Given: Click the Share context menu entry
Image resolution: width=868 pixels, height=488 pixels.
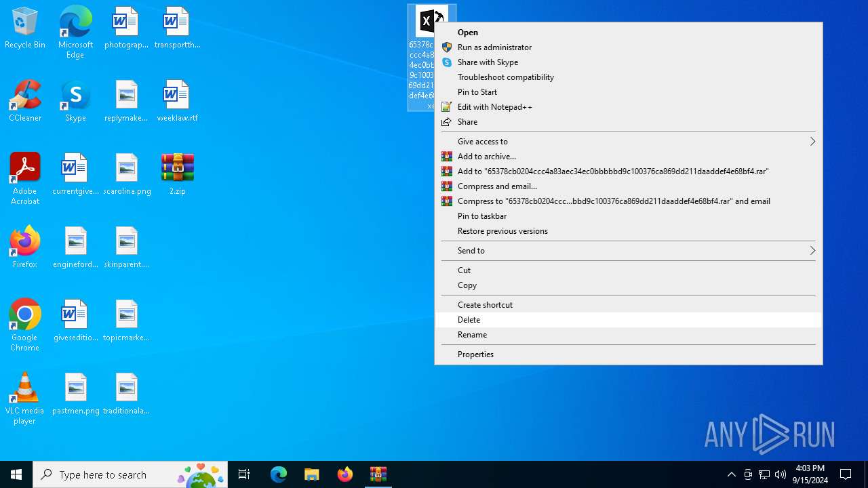Looking at the screenshot, I should 629,122.
